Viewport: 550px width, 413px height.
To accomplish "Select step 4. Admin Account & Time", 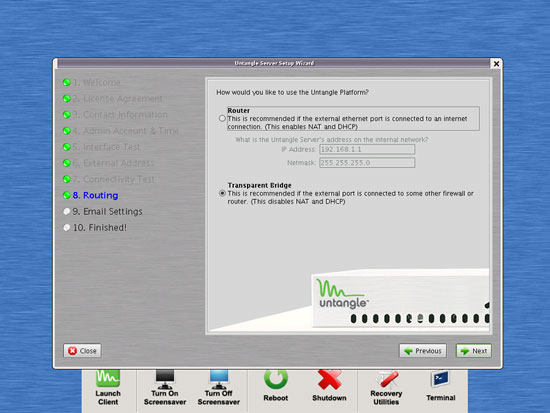I will 121,131.
